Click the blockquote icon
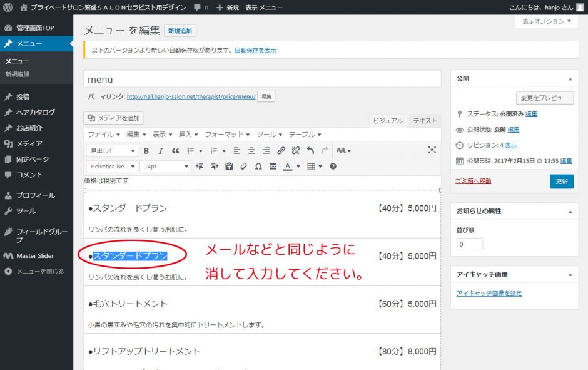This screenshot has height=370, width=588. [x=176, y=151]
